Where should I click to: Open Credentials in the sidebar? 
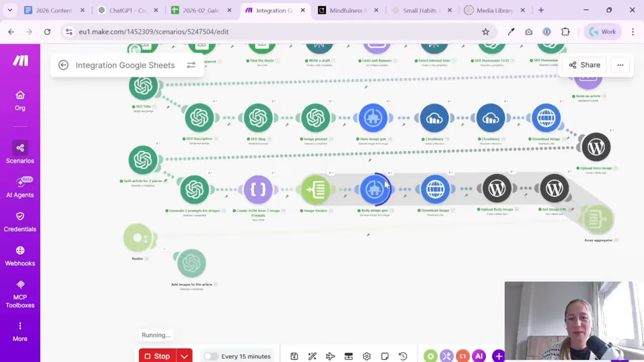(20, 222)
